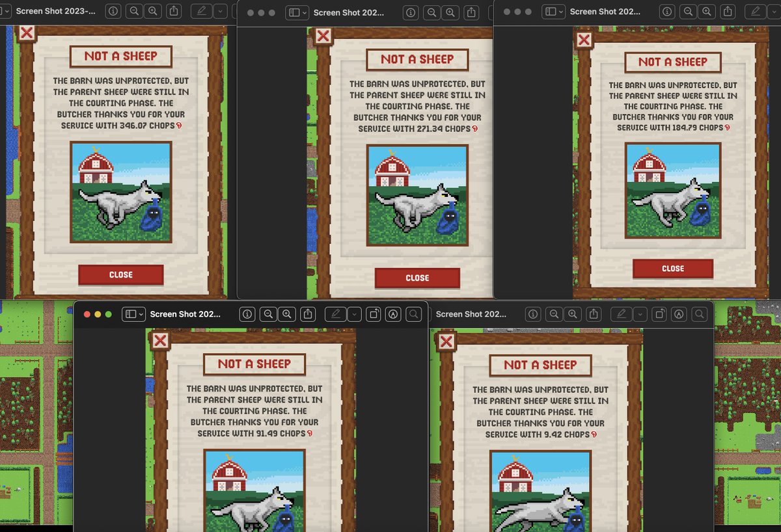Show the info inspector in the 91.49 CHOPS window
Viewport: 781px width, 532px height.
[x=247, y=314]
